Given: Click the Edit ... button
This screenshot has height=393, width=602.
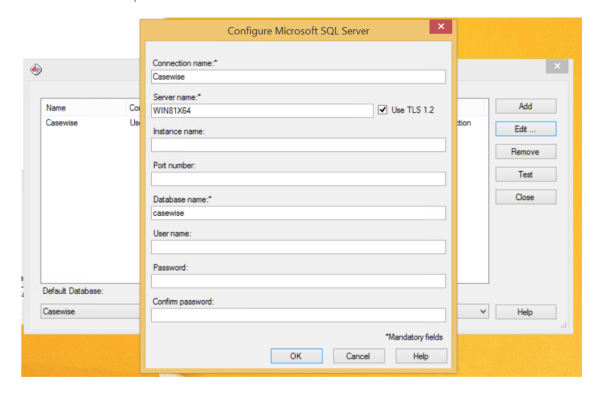Looking at the screenshot, I should pyautogui.click(x=526, y=129).
